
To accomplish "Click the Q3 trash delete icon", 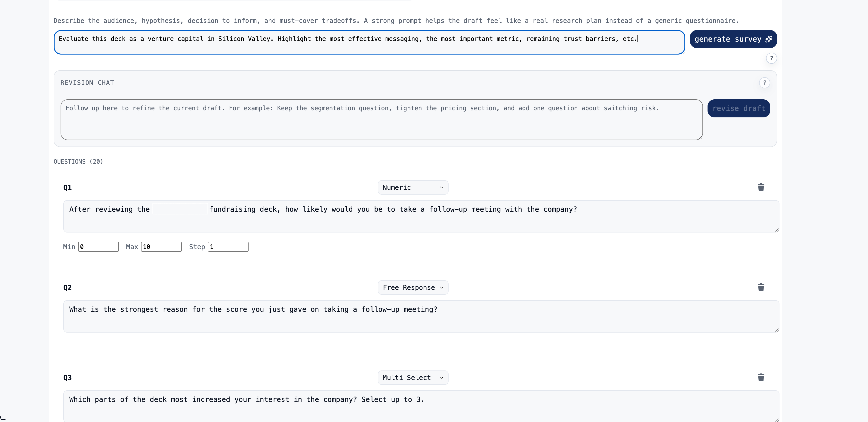I will coord(760,377).
